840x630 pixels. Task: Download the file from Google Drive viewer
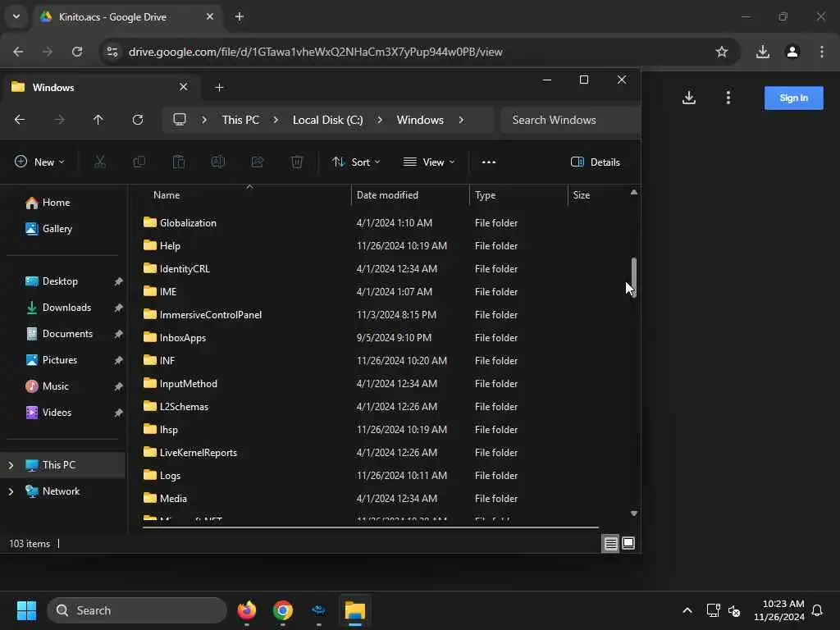coord(689,98)
